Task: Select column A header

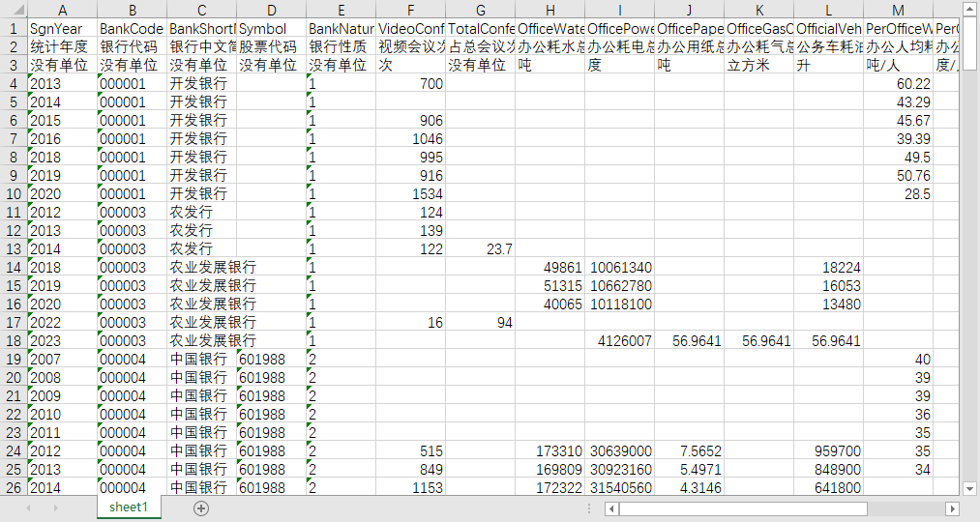Action: pos(63,10)
